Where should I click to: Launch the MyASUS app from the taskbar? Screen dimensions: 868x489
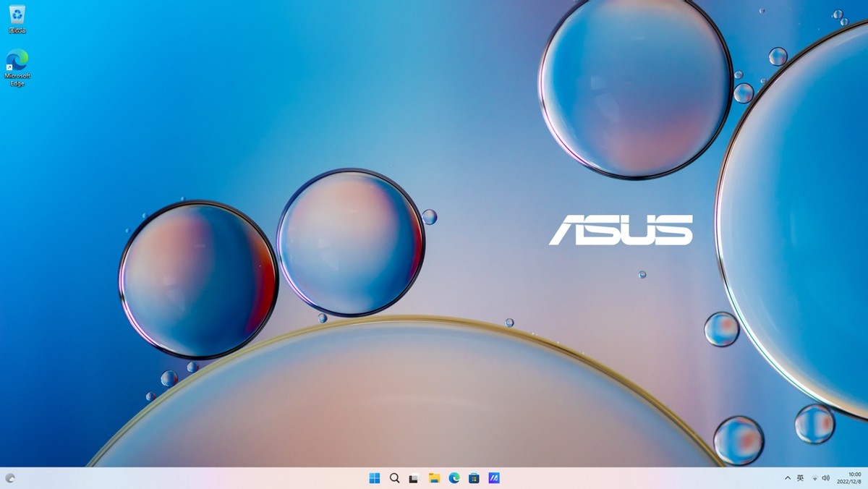(494, 478)
